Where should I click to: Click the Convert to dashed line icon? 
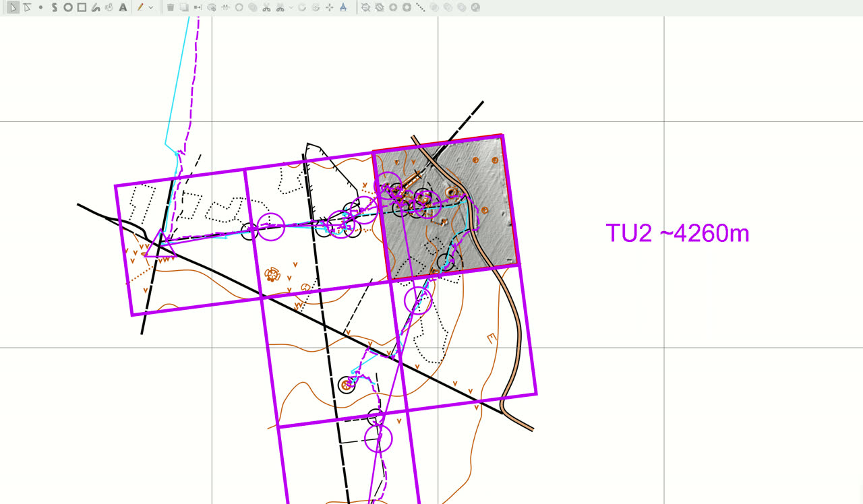(x=421, y=7)
